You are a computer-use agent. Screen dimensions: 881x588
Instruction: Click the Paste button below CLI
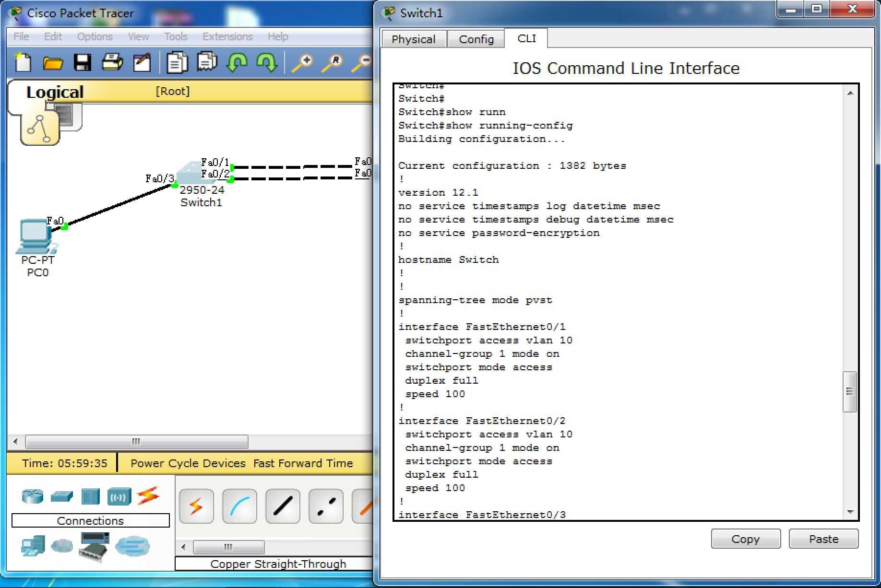(x=823, y=539)
